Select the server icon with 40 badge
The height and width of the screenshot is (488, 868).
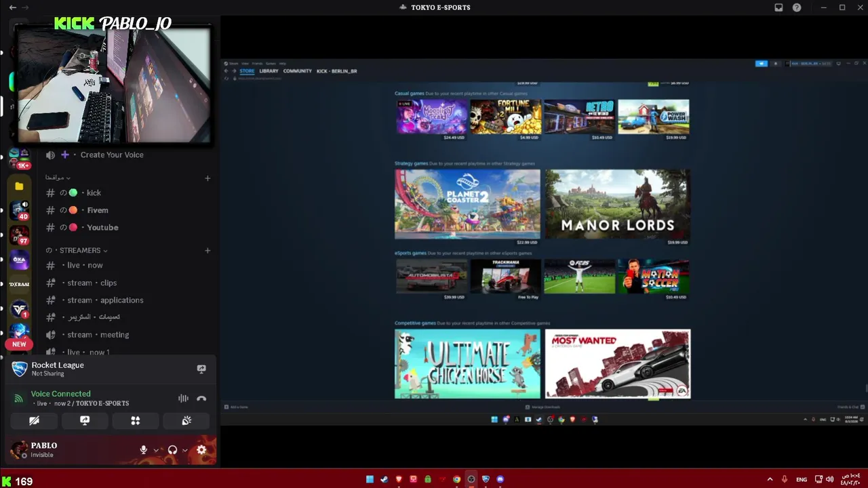pos(19,209)
